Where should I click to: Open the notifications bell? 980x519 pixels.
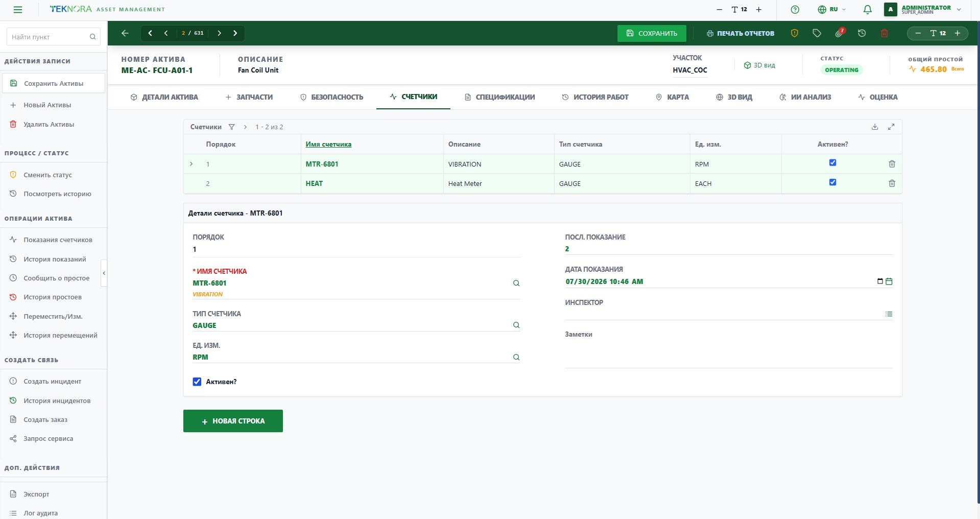pos(867,10)
